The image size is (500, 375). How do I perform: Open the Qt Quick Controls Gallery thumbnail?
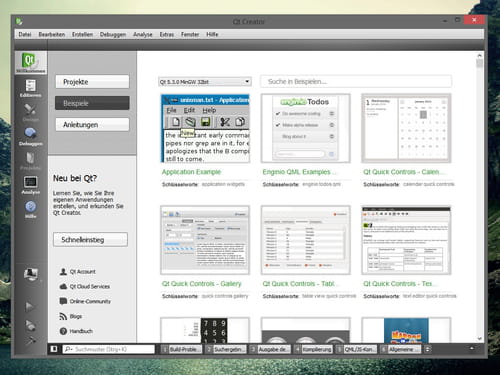(205, 240)
